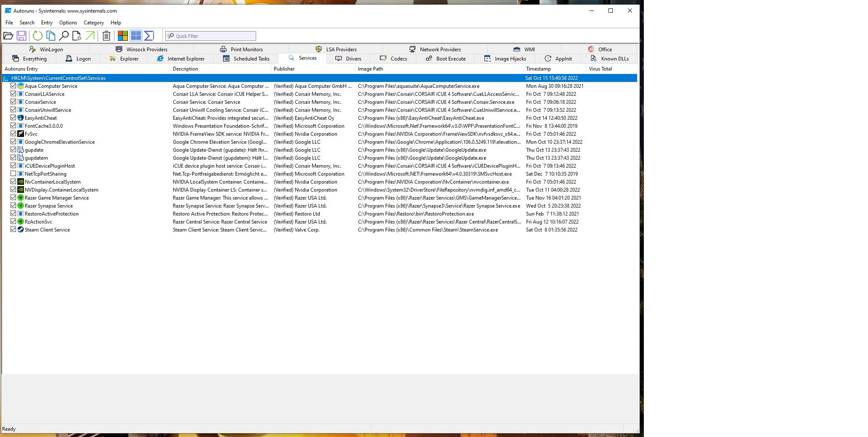Refresh the autoruns list
The height and width of the screenshot is (437, 868).
37,36
